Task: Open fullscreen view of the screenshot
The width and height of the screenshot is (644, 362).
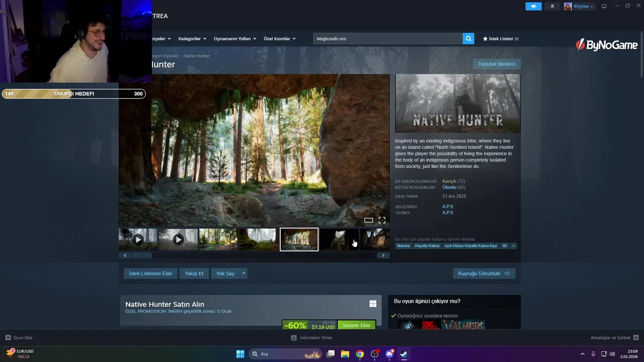Action: [x=382, y=220]
